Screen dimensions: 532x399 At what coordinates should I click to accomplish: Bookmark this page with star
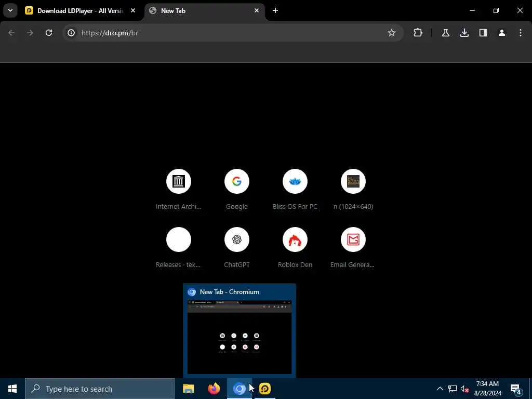[392, 33]
